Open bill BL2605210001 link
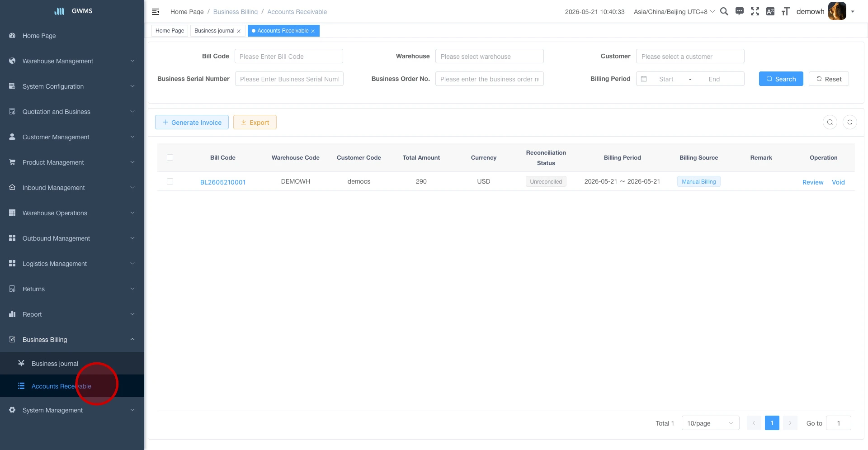Screen dimensions: 868x450 tap(223, 182)
